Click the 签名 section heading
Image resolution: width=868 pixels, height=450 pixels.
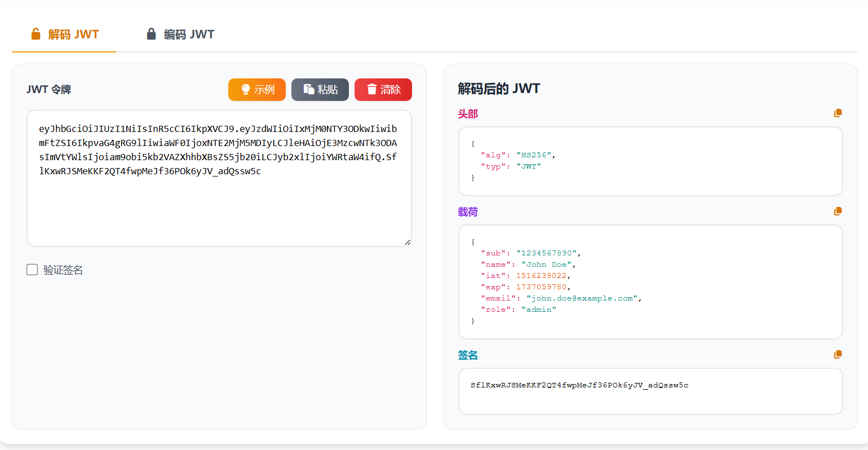click(468, 355)
